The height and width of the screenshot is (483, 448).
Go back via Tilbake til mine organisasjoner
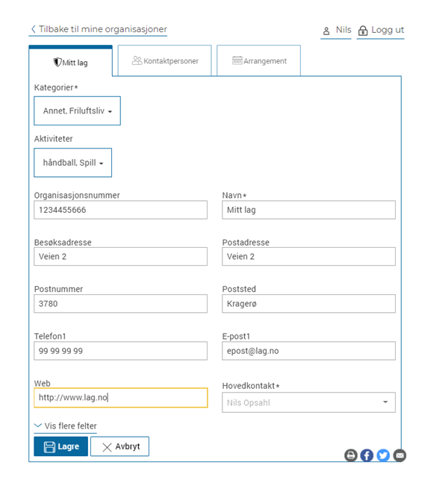[98, 29]
